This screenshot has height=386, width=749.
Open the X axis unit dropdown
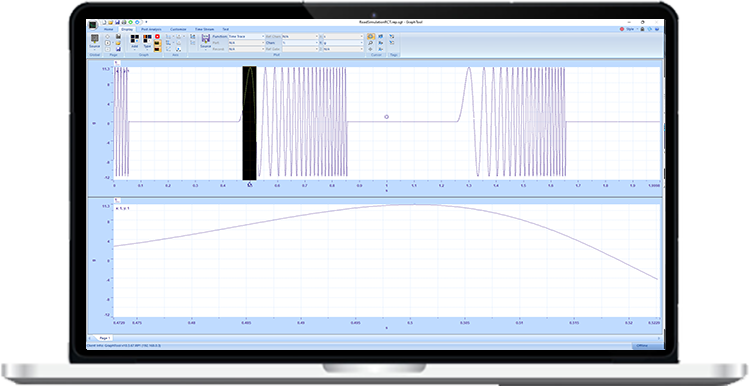click(343, 37)
